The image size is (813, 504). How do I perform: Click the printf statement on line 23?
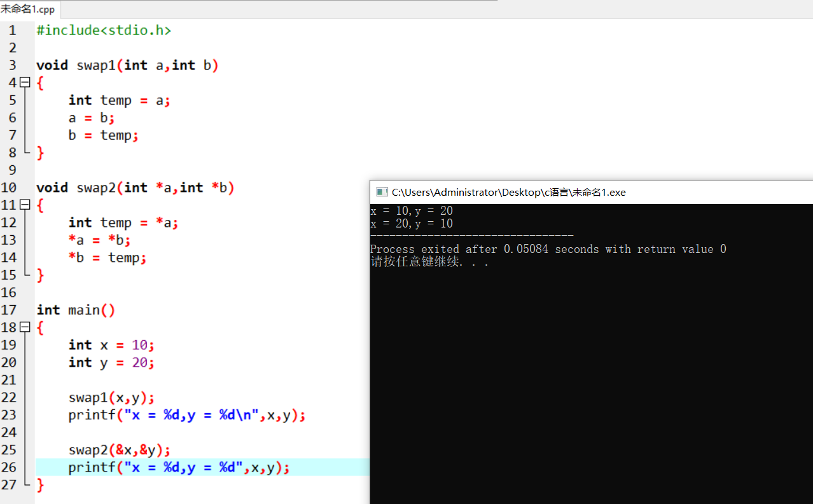[187, 415]
